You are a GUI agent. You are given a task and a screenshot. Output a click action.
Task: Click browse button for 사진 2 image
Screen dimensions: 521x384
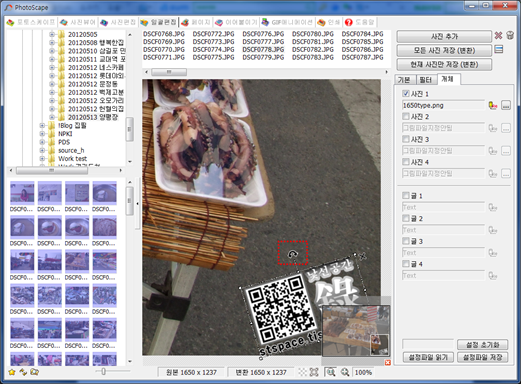pos(506,128)
